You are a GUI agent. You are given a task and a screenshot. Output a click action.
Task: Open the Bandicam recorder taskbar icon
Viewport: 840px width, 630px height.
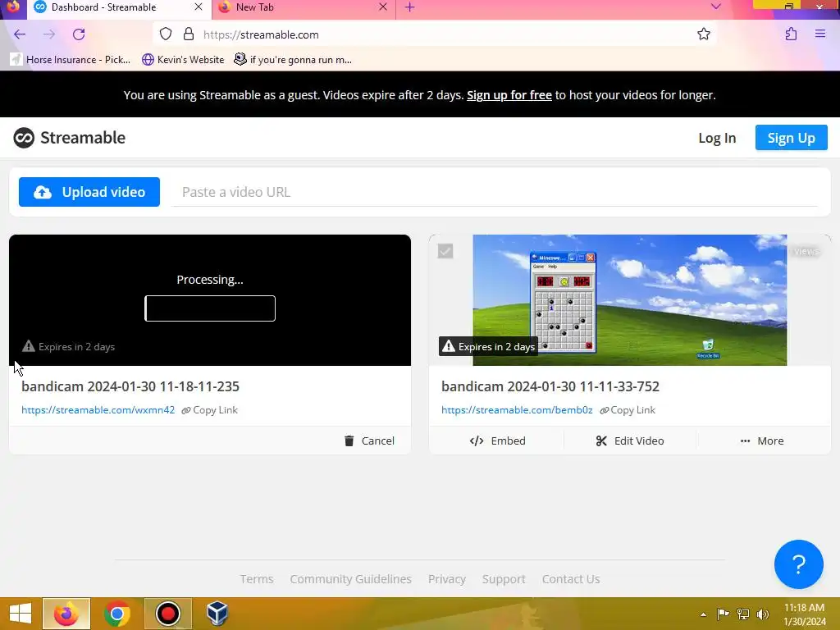click(167, 614)
